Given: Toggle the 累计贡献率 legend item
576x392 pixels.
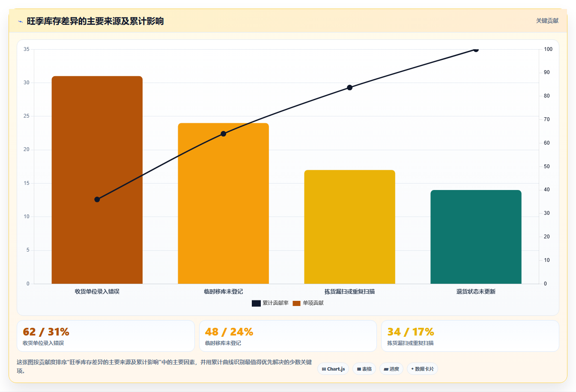Looking at the screenshot, I should pyautogui.click(x=270, y=303).
